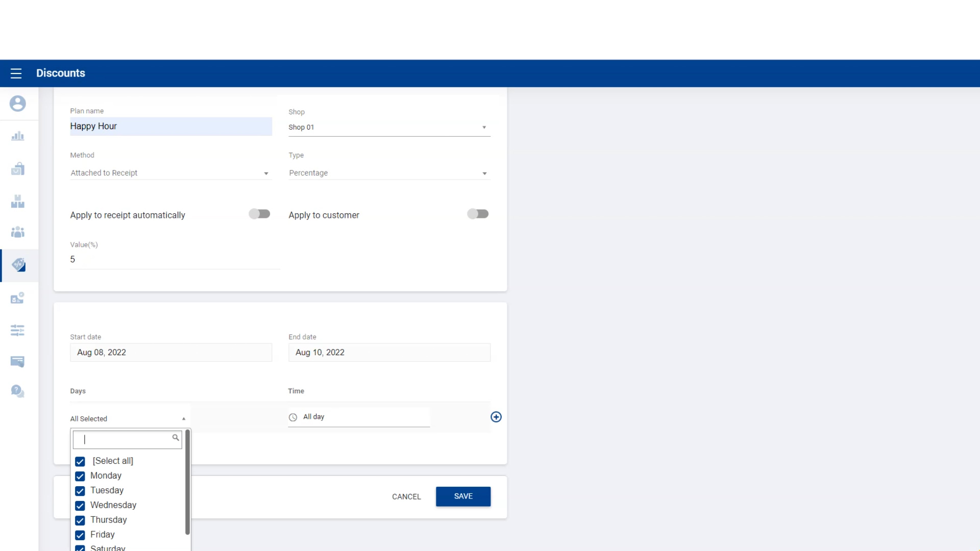
Task: Open the hamburger menu
Action: pyautogui.click(x=16, y=73)
